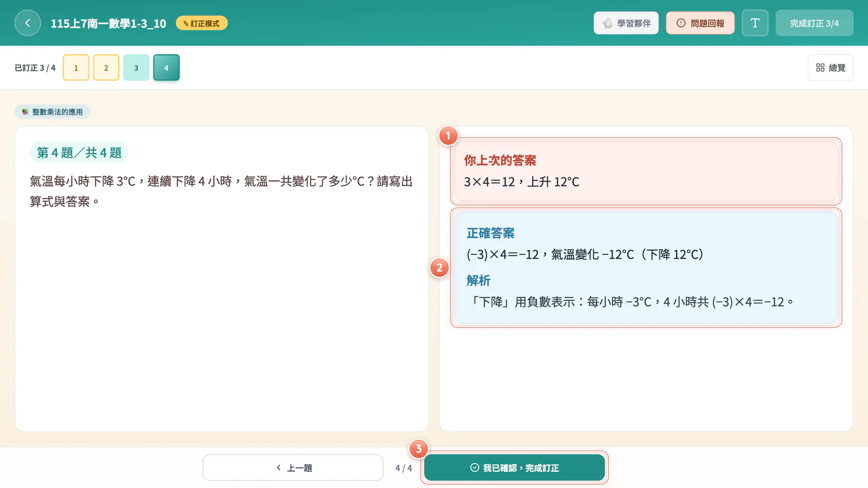Jump to question 1
Viewport: 868px width, 488px height.
click(76, 68)
